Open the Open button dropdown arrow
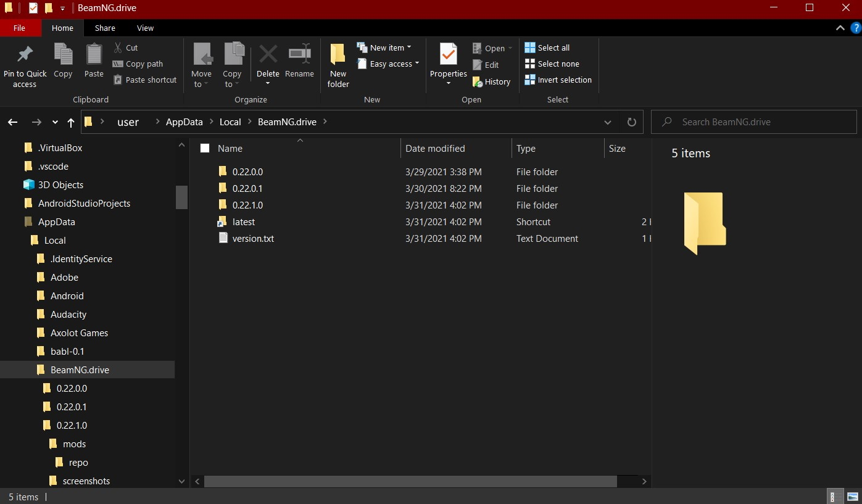Screen dimensions: 862x504 pos(510,48)
